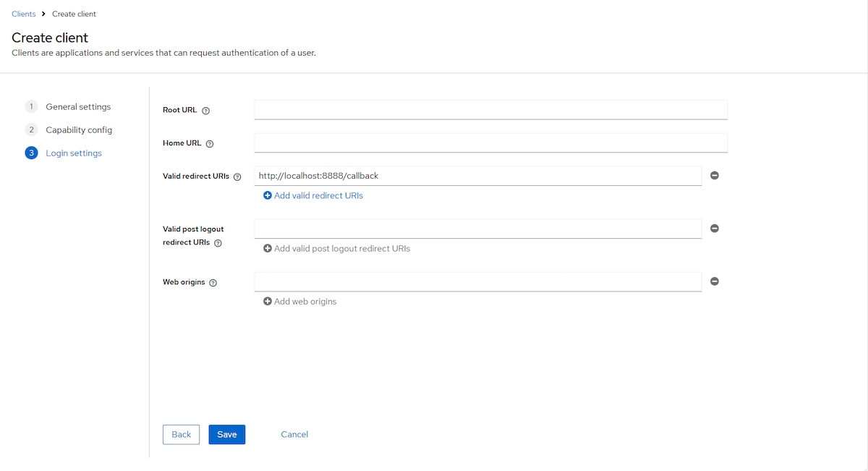Focus the Root URL input field

(490, 110)
